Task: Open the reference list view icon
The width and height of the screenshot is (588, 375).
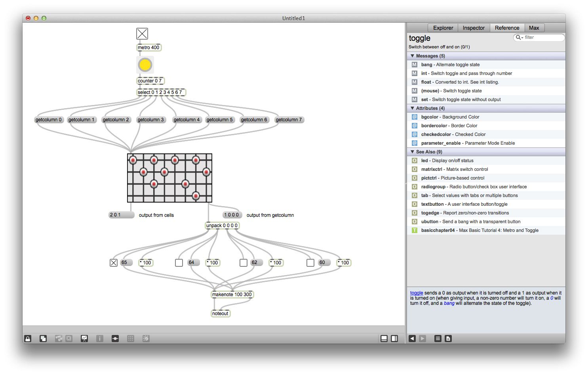Action: 438,338
